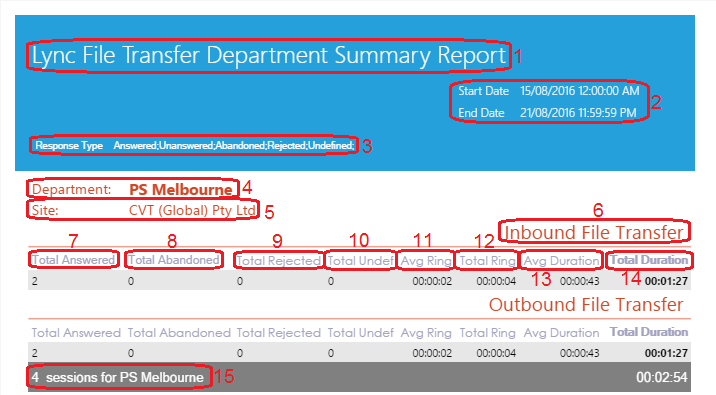
Task: Click the bold PS Melbourne department name
Action: point(181,190)
